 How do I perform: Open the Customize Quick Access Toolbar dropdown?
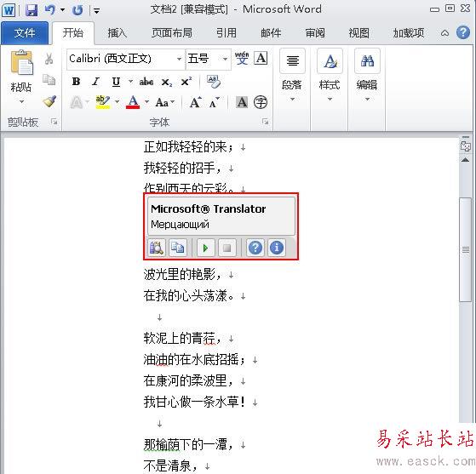point(96,11)
